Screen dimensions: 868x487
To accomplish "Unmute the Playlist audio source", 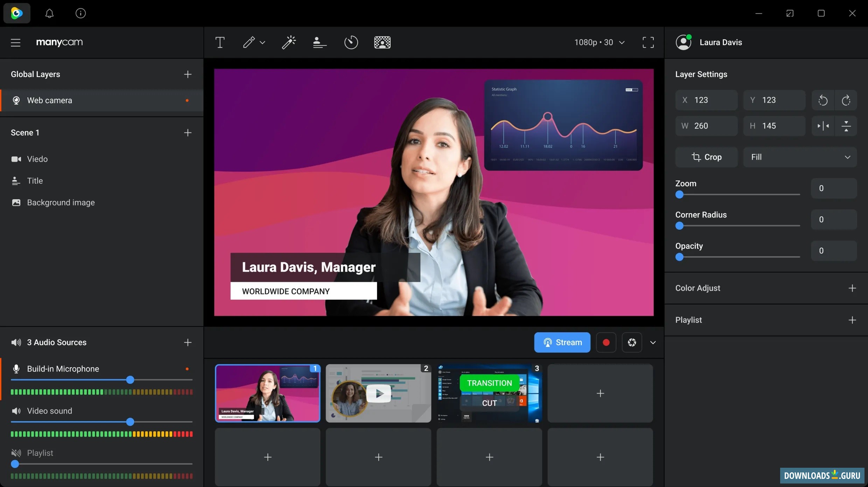I will (x=16, y=453).
